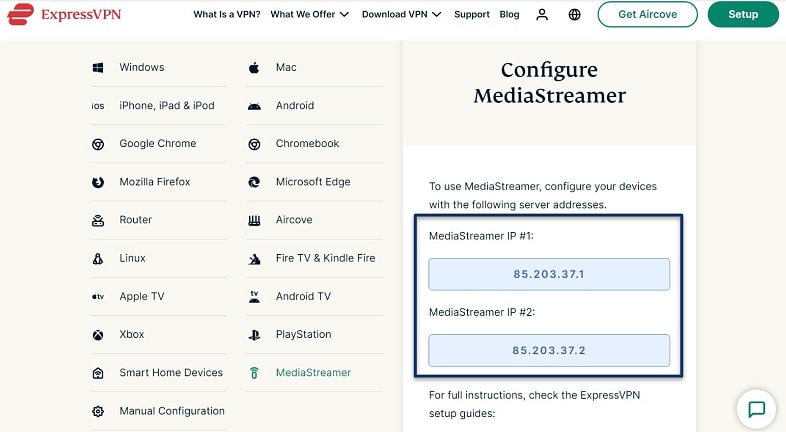Select the Apple Mac icon
786x432 pixels.
pos(254,68)
